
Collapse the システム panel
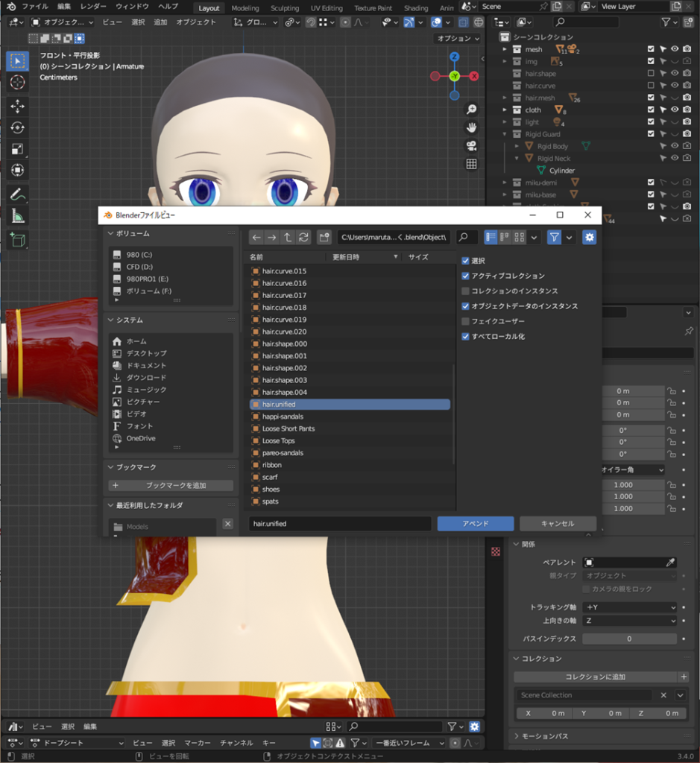[x=111, y=320]
